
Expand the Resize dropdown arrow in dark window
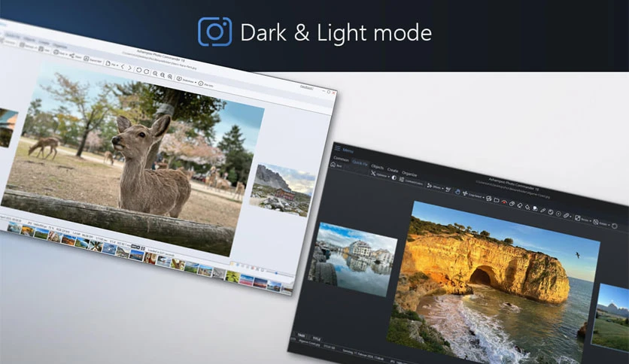pyautogui.click(x=591, y=221)
